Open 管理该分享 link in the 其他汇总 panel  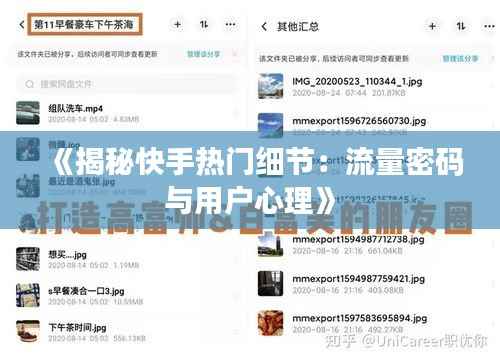point(460,59)
